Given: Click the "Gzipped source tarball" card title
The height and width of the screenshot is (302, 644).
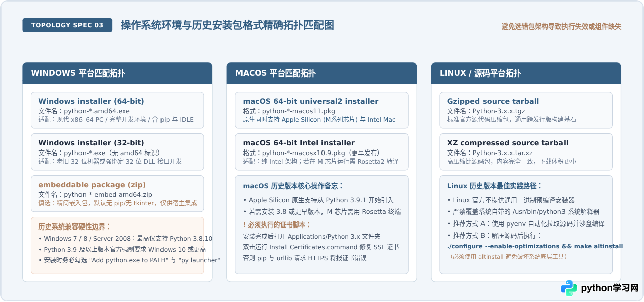Looking at the screenshot, I should point(493,101).
